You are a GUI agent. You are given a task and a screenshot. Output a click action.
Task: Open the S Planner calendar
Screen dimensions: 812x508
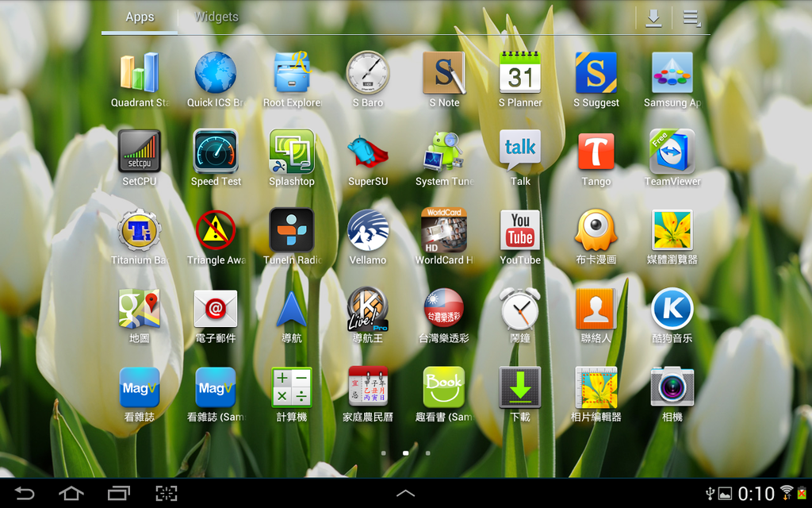520,72
